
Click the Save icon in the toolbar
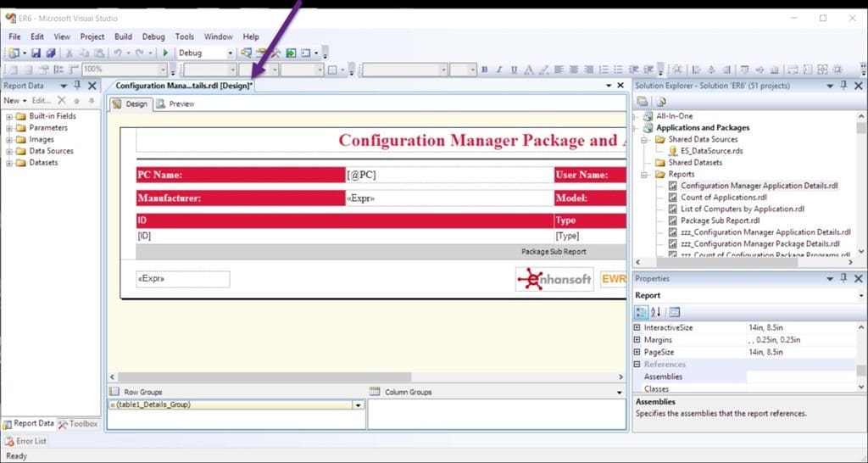[x=36, y=53]
